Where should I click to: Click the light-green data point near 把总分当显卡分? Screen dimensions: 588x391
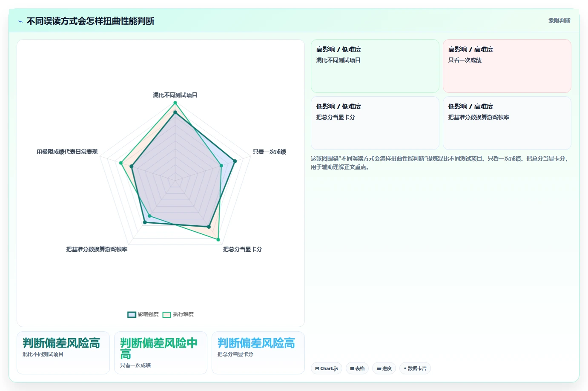click(x=218, y=240)
